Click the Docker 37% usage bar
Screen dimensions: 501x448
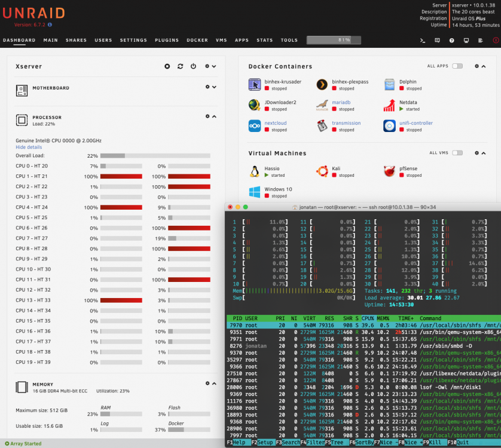coord(189,430)
